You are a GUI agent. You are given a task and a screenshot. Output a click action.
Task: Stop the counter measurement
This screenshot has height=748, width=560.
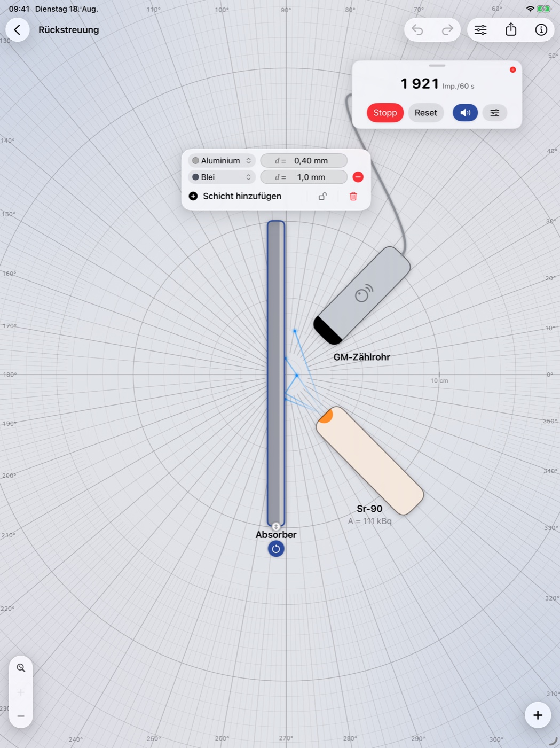click(385, 113)
